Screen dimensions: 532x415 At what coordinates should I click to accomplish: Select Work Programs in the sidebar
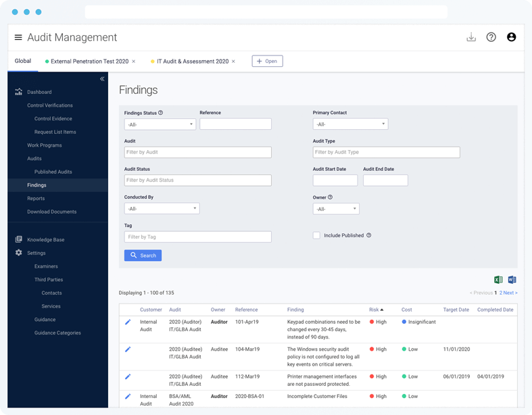pyautogui.click(x=45, y=145)
